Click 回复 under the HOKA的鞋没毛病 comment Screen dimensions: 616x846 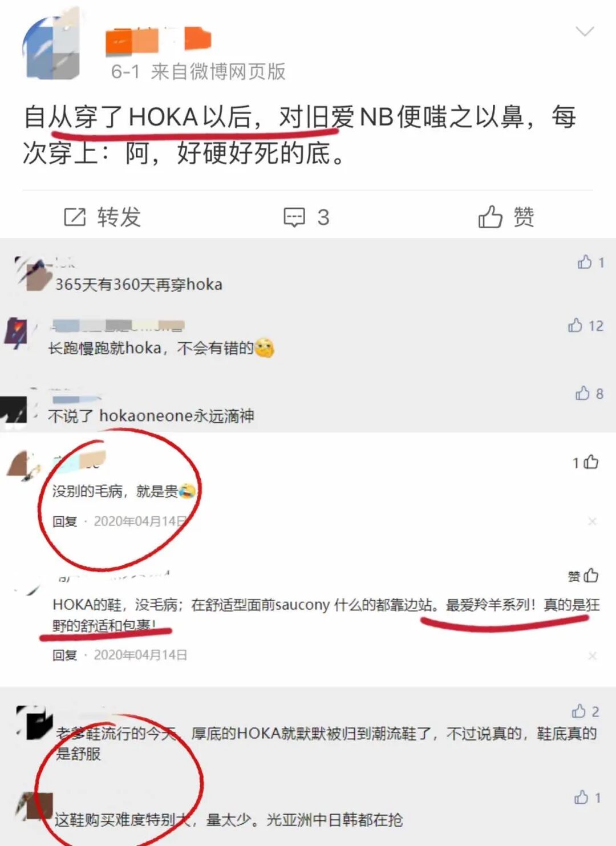point(64,655)
